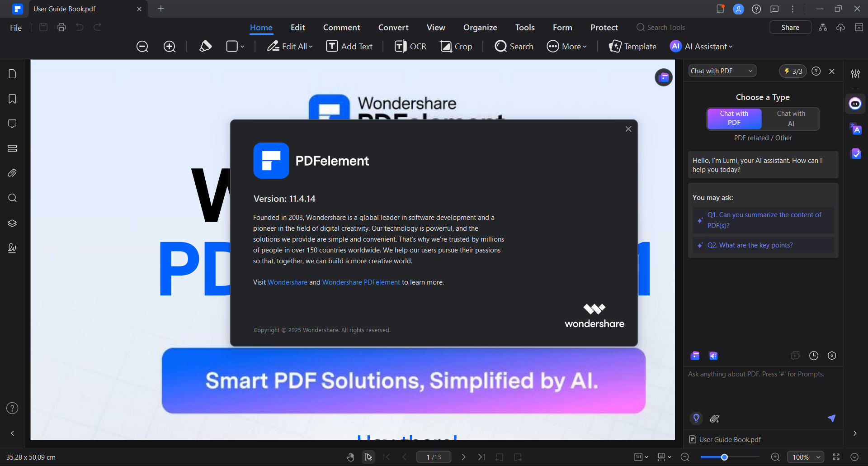The image size is (868, 466).
Task: Open the Signatures panel icon
Action: 12,247
